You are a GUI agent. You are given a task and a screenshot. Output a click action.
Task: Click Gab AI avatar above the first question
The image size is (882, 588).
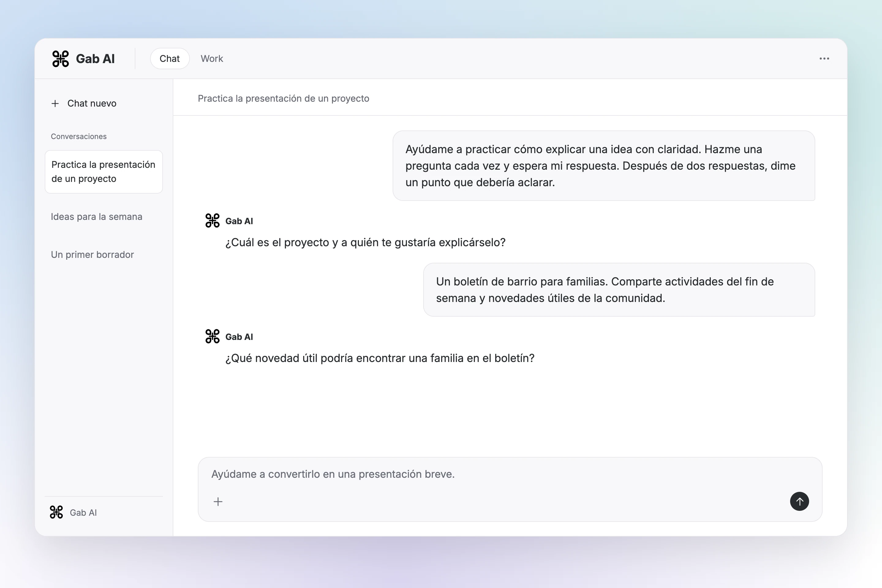pyautogui.click(x=212, y=221)
